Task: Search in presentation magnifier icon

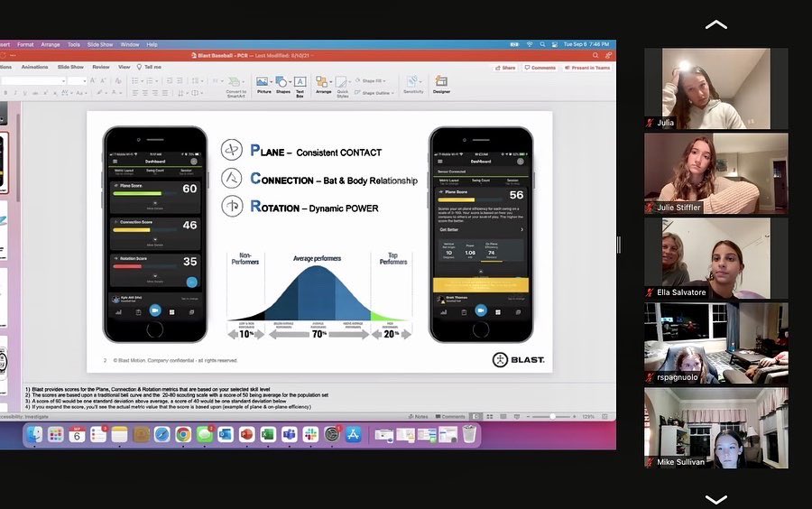Action: [595, 55]
